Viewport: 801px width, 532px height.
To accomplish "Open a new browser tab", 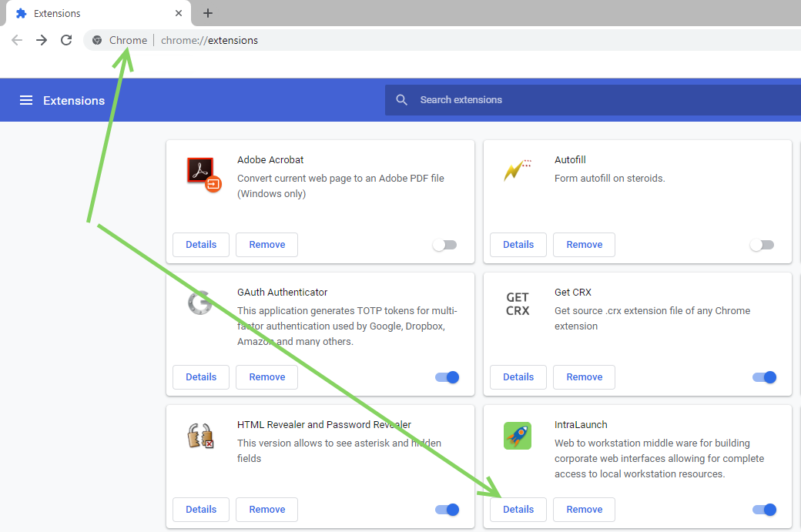I will tap(207, 13).
